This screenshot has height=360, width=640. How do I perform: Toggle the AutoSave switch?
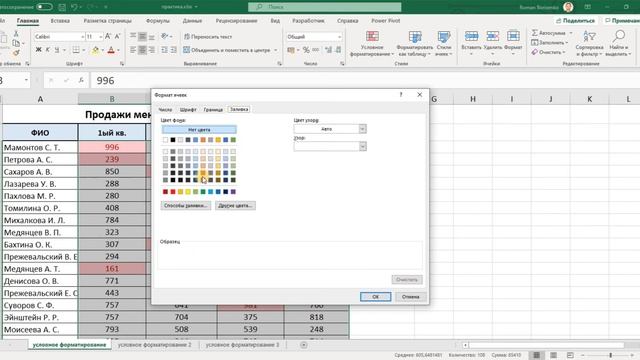44,7
